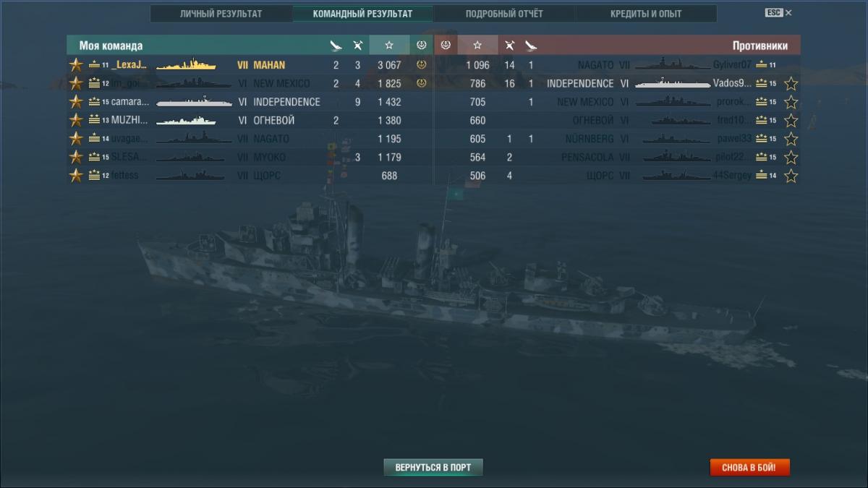Close the results screen with ESC button
Viewport: 868px width, 488px height.
coord(778,13)
